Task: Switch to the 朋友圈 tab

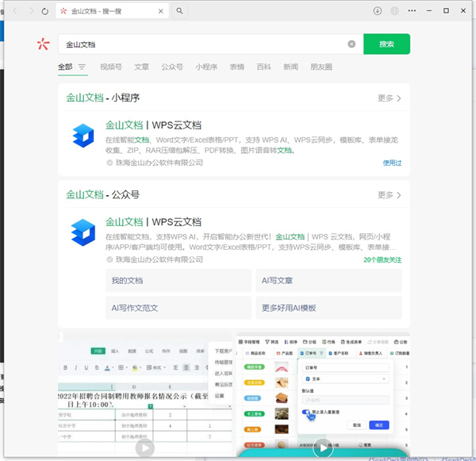Action: 321,67
